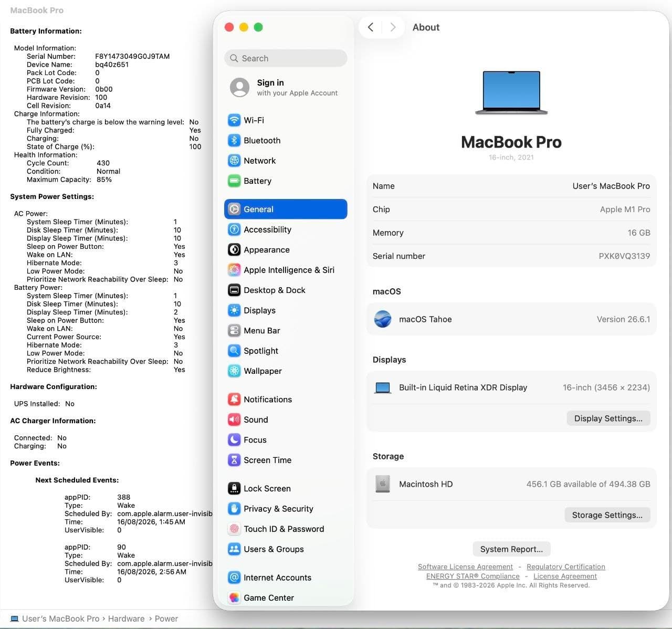Viewport: 672px width, 629px height.
Task: Open the Software License Agreement link
Action: [465, 567]
